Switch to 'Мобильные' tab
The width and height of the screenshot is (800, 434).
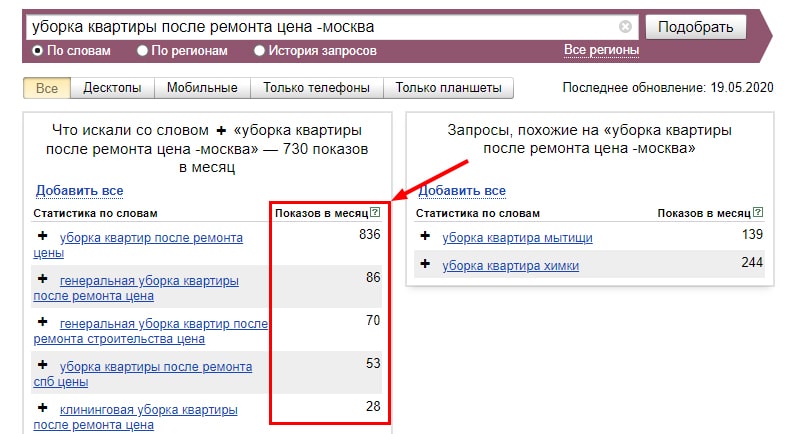click(x=202, y=88)
